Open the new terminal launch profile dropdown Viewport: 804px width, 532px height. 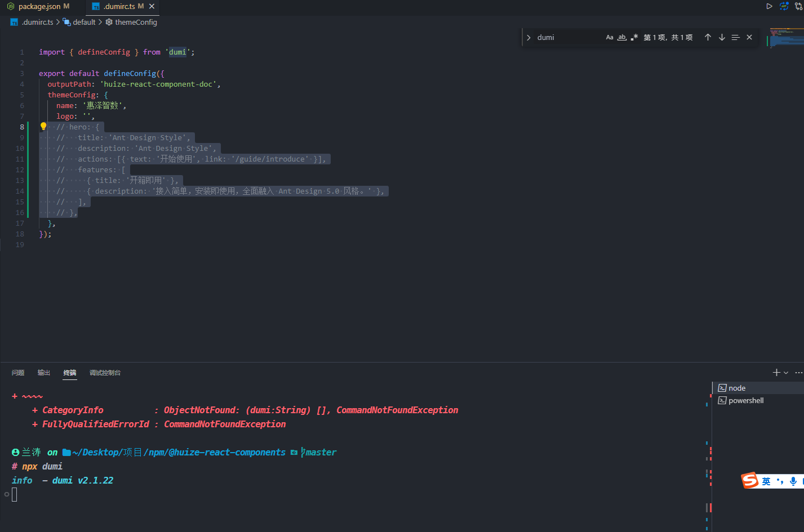pyautogui.click(x=786, y=373)
